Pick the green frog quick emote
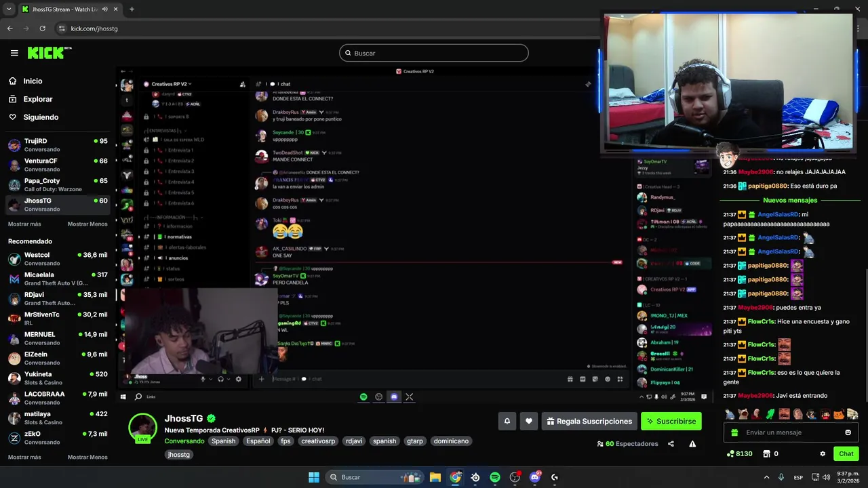Viewport: 868px width, 488px height. click(770, 414)
